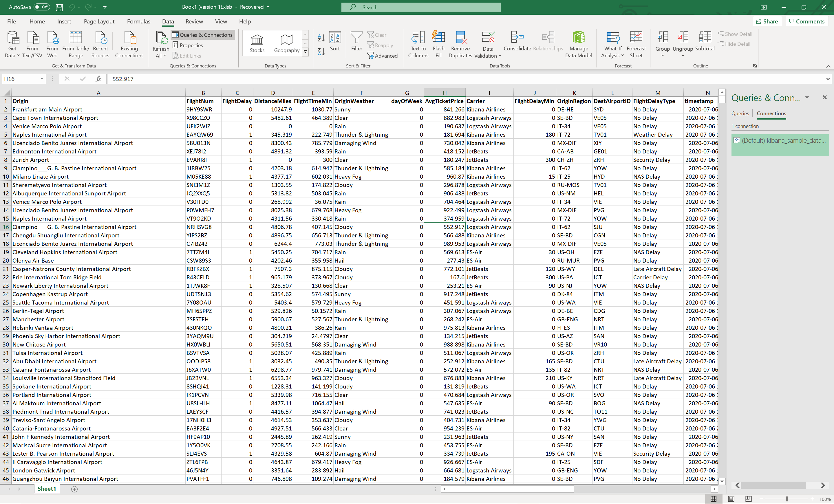834x504 pixels.
Task: Open the File menu
Action: coord(12,21)
